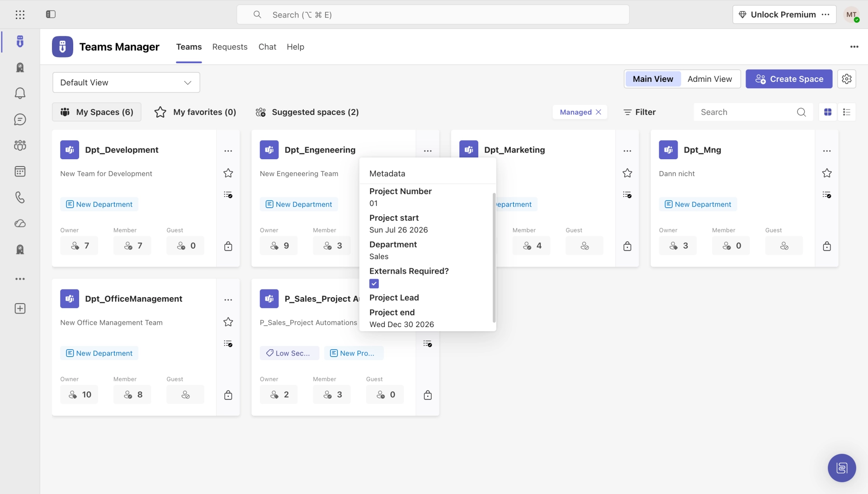This screenshot has height=494, width=868.
Task: Open Dpt_OfficeManagement more options menu
Action: click(x=228, y=300)
